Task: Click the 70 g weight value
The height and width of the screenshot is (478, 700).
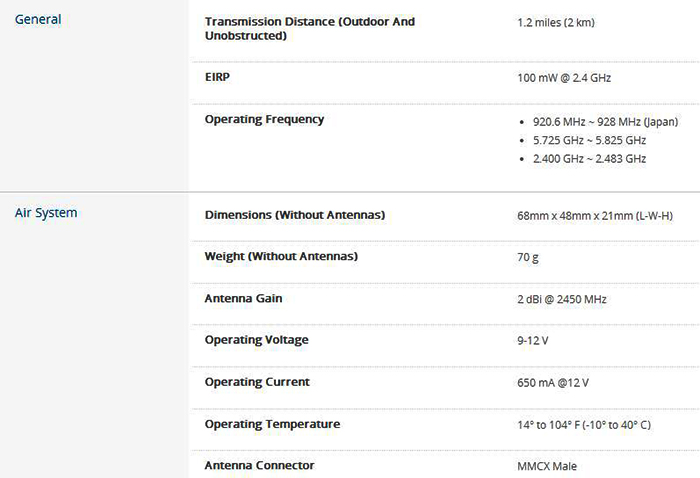Action: click(x=528, y=258)
